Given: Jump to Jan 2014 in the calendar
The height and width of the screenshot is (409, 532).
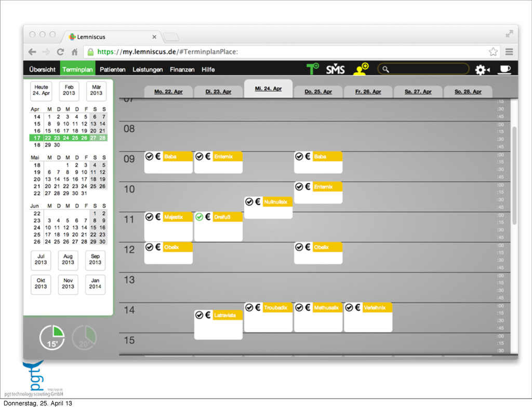Looking at the screenshot, I should pos(95,284).
